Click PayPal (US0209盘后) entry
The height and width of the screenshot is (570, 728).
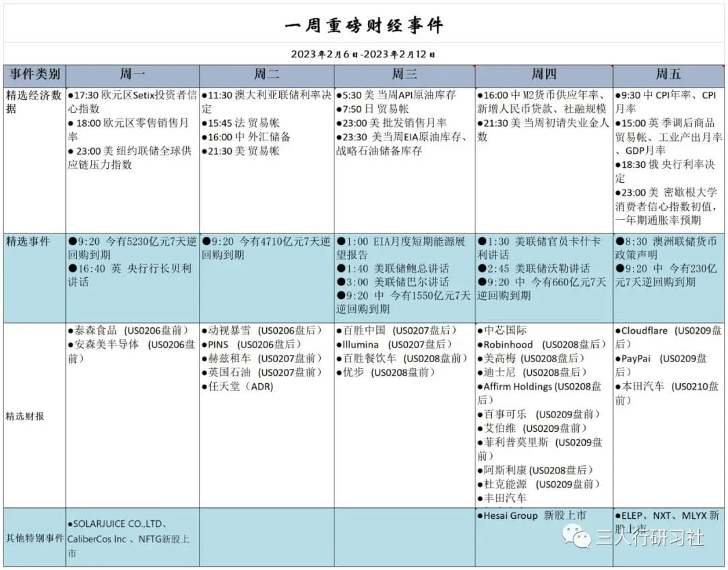pyautogui.click(x=661, y=365)
